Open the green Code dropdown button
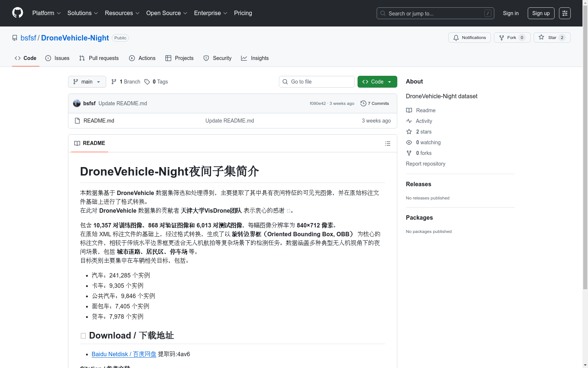This screenshot has width=588, height=368. pyautogui.click(x=377, y=82)
